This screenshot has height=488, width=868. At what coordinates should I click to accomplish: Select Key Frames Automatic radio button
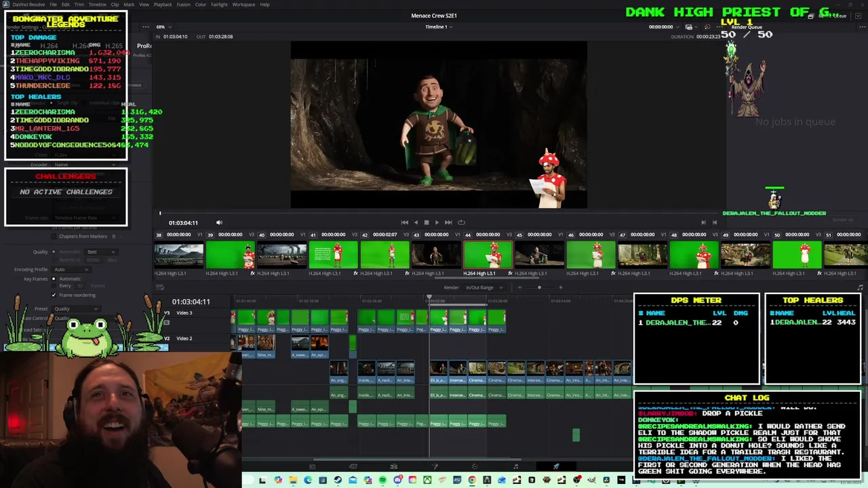(x=54, y=279)
